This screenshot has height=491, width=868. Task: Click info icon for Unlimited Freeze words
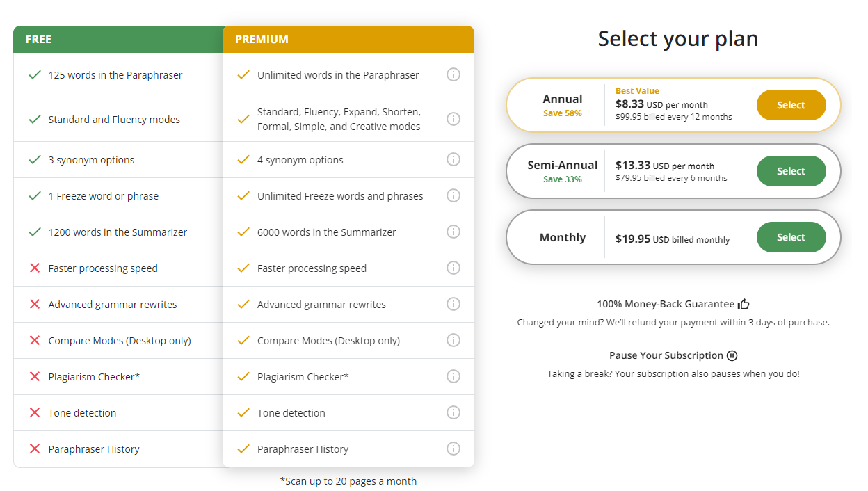click(453, 195)
